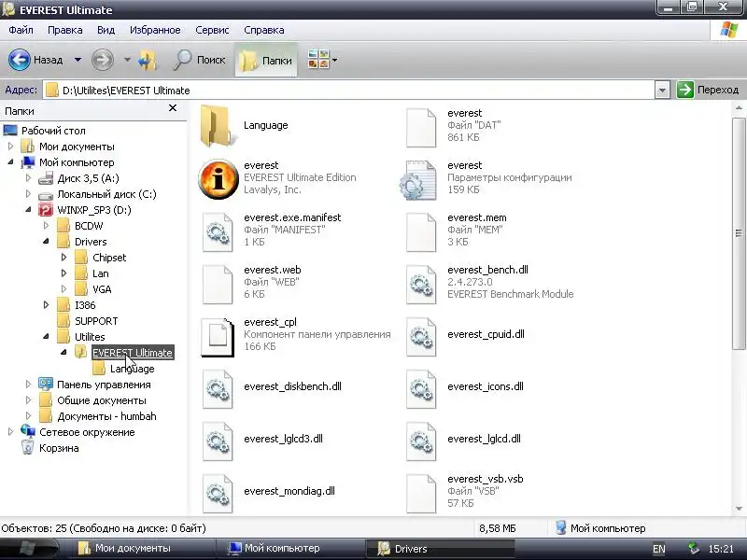
Task: Expand Мои документы tree node
Action: 10,147
